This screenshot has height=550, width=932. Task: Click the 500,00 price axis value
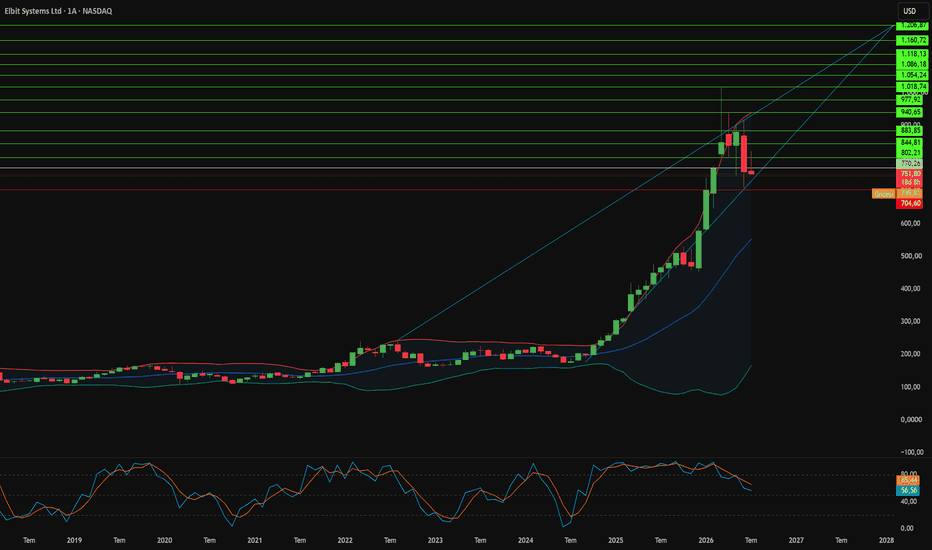pyautogui.click(x=911, y=256)
